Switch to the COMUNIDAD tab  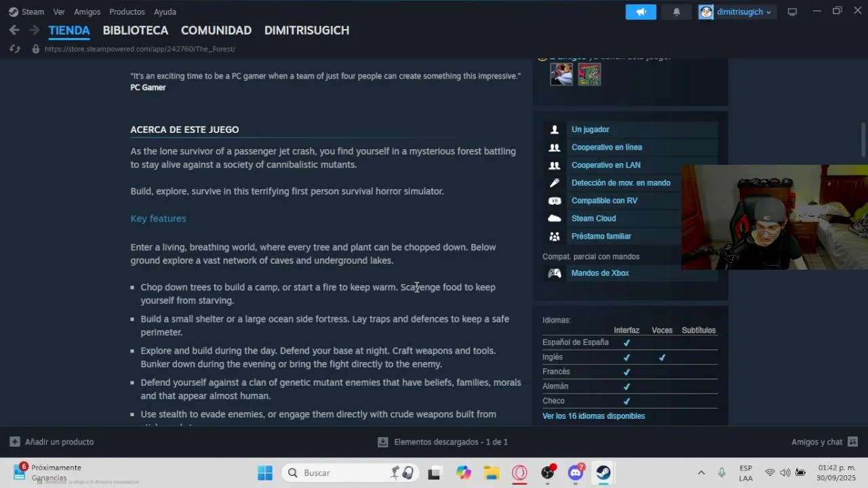click(216, 30)
